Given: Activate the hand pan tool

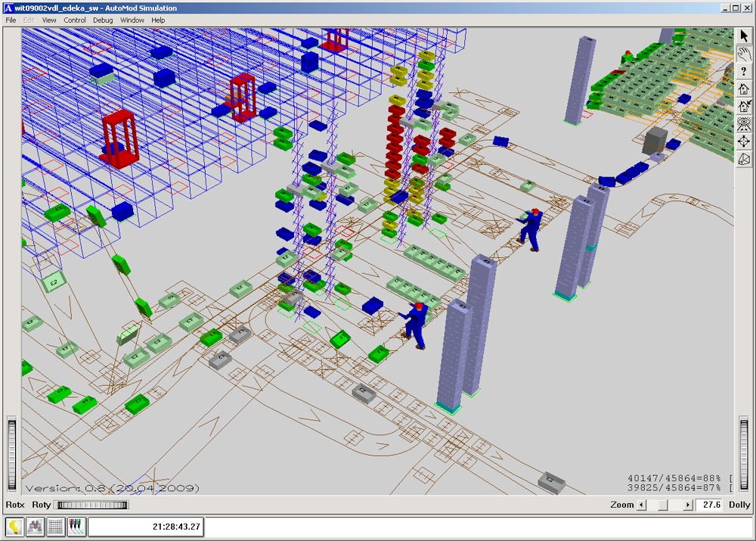Looking at the screenshot, I should 744,54.
